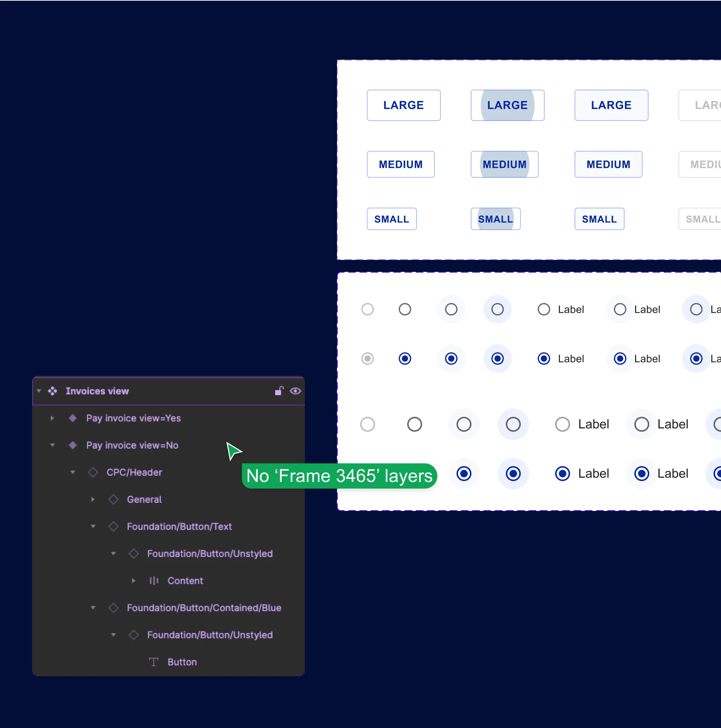The width and height of the screenshot is (721, 728).
Task: Click the default outlined MEDIUM button
Action: point(400,164)
